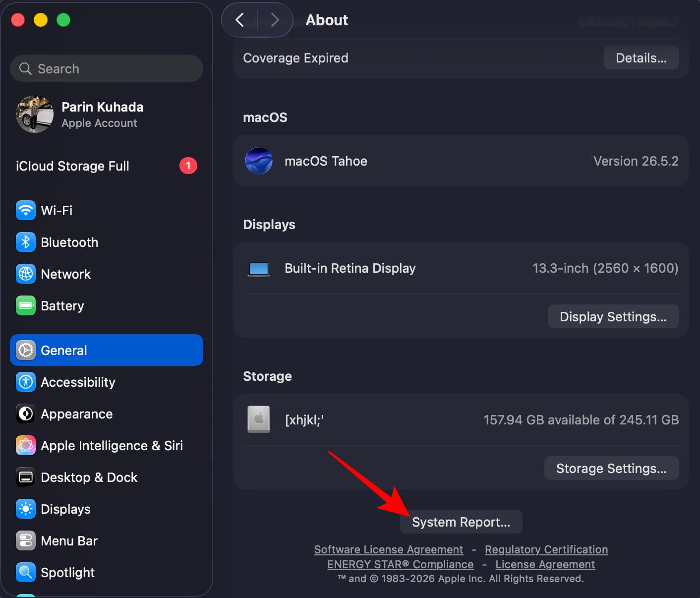
Task: Open Regulatory Certification link
Action: pos(546,549)
